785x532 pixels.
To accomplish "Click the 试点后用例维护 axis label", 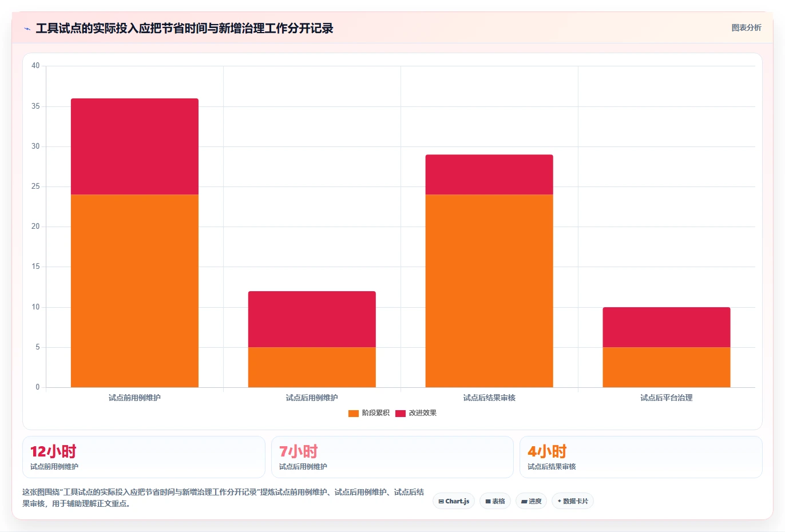I will [312, 398].
